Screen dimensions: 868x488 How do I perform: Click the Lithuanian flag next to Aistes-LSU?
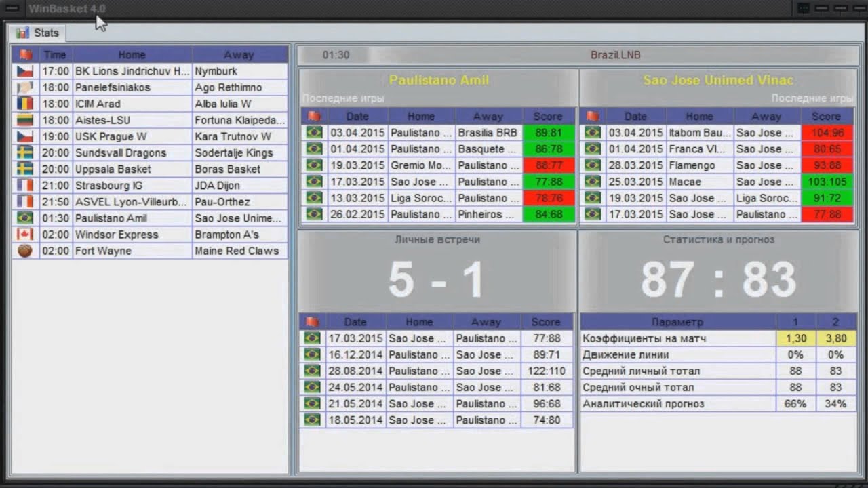point(25,120)
